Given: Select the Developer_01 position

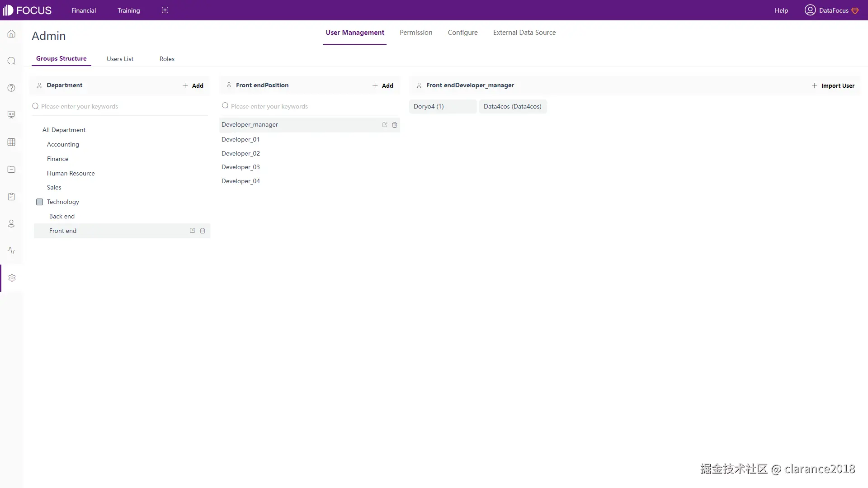Looking at the screenshot, I should click(x=241, y=139).
